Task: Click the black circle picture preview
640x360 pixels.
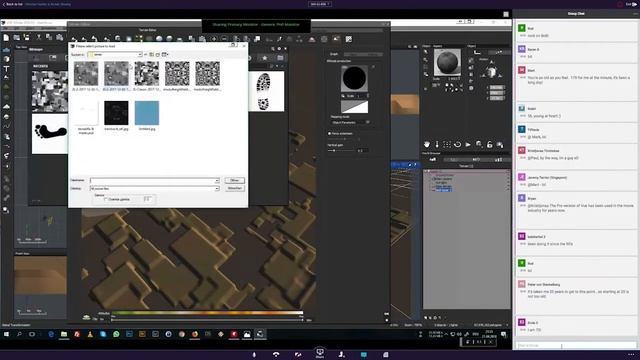Action: (354, 78)
